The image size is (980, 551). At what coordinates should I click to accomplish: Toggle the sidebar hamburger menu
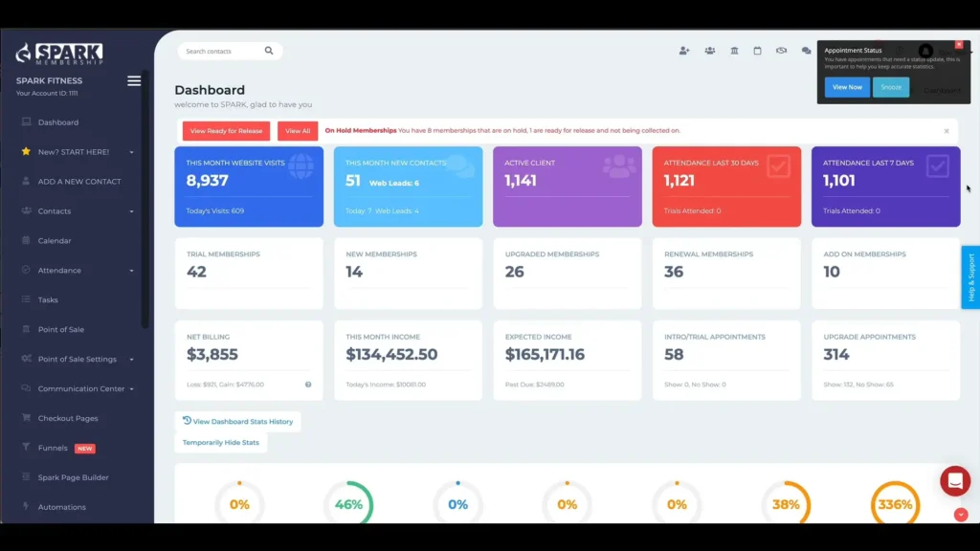pos(134,81)
